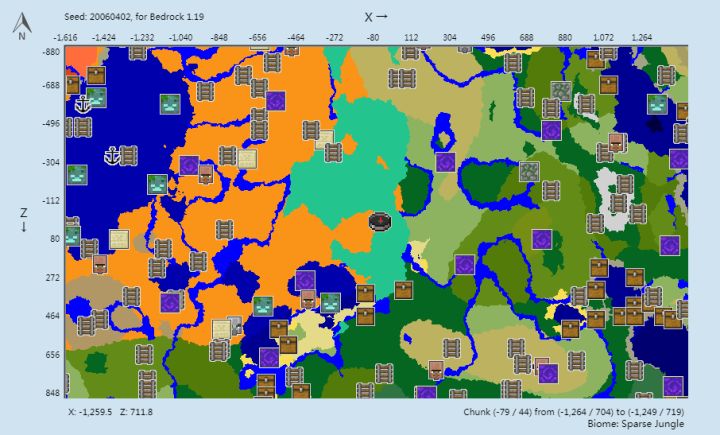Click the "848" Z-axis label
This screenshot has width=720, height=435.
pos(53,393)
